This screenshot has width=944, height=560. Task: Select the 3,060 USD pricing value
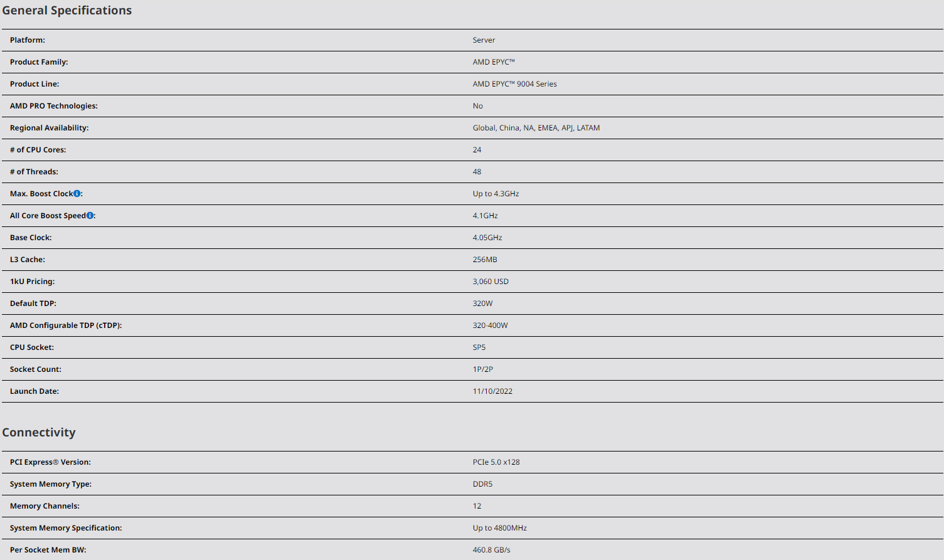click(x=491, y=282)
